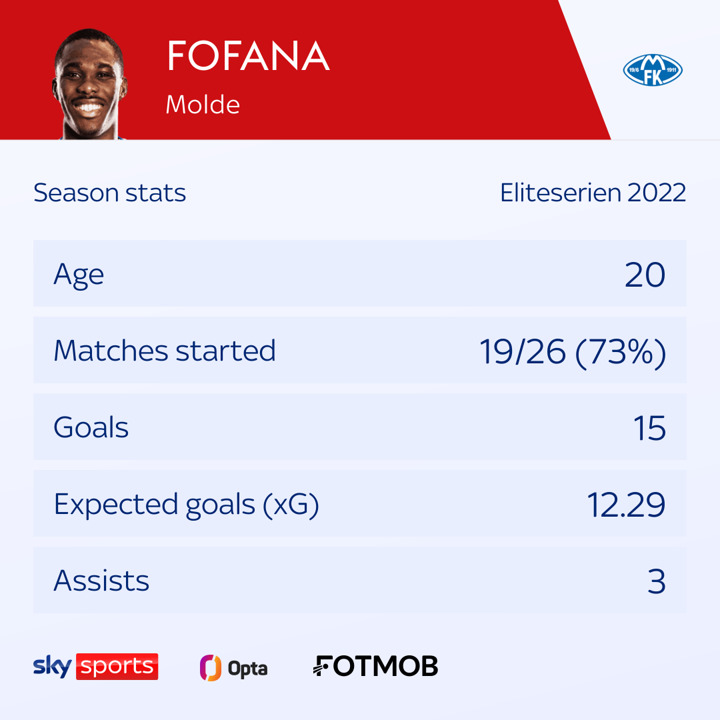Viewport: 720px width, 720px height.
Task: Select the Molde team name under Fofana
Action: pos(203,104)
